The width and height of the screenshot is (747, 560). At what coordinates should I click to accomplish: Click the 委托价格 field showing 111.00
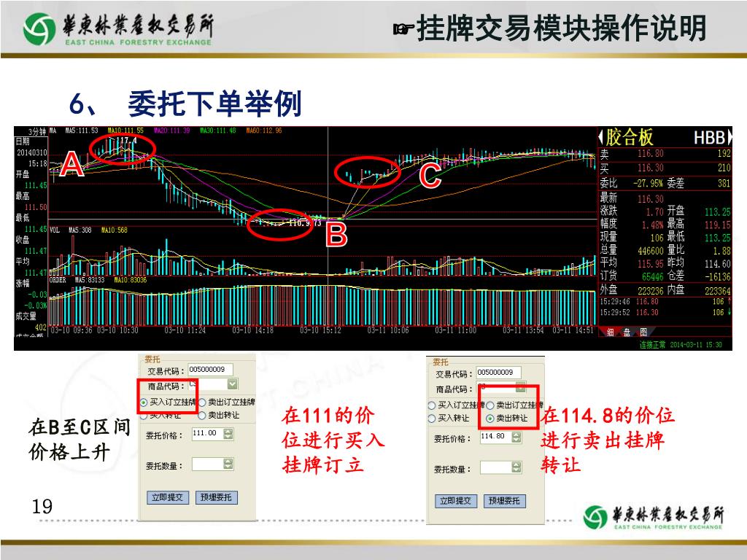pyautogui.click(x=208, y=433)
